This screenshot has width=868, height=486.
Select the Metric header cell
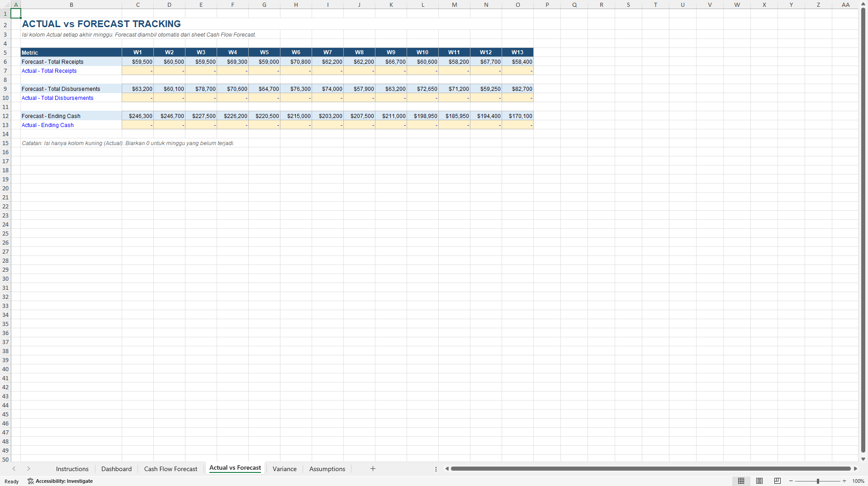coord(71,52)
